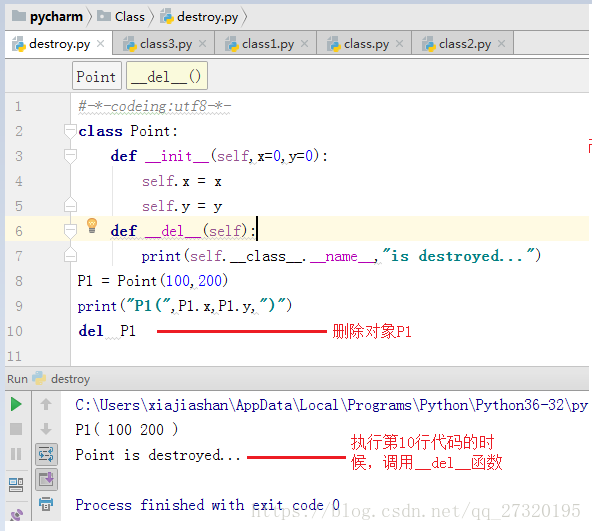Screen dimensions: 592x531
Task: Select Point class breadcrumb
Action: 97,76
